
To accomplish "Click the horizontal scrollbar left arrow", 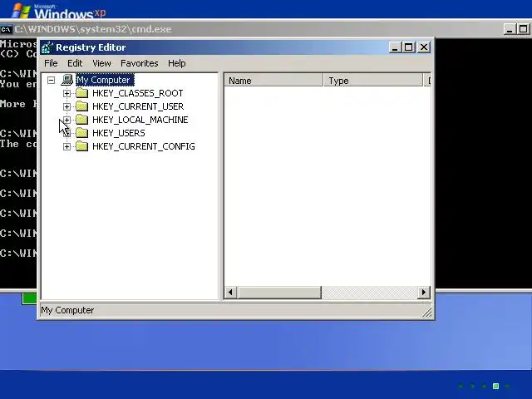I will point(231,293).
